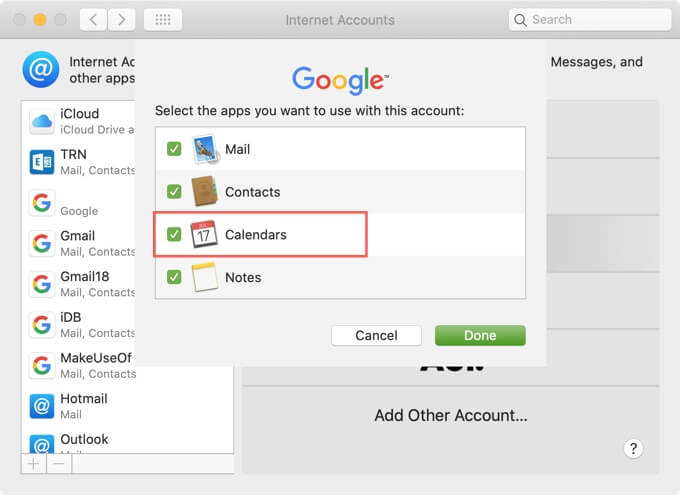The width and height of the screenshot is (680, 495).
Task: Disable the Calendars checkbox
Action: pos(174,234)
